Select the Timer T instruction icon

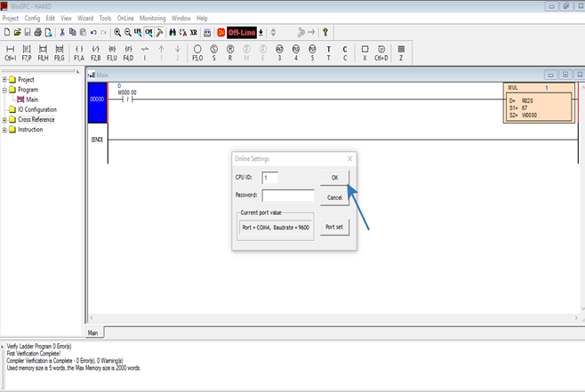tap(328, 52)
